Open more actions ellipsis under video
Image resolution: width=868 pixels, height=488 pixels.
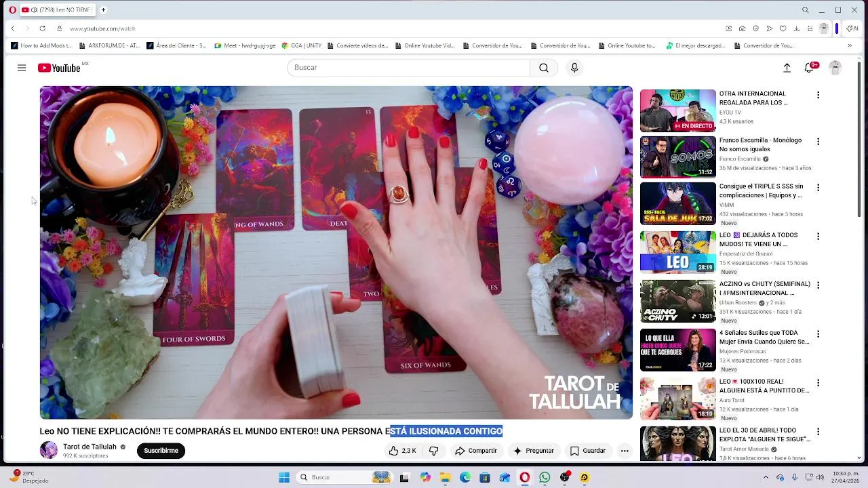point(625,451)
